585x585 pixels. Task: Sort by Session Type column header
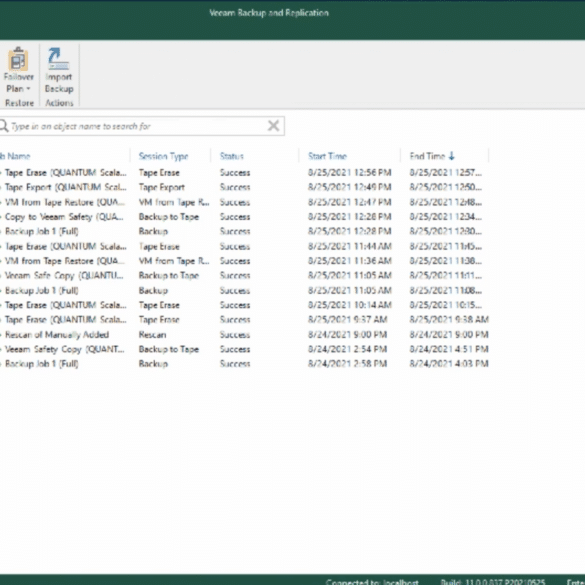[x=163, y=156]
